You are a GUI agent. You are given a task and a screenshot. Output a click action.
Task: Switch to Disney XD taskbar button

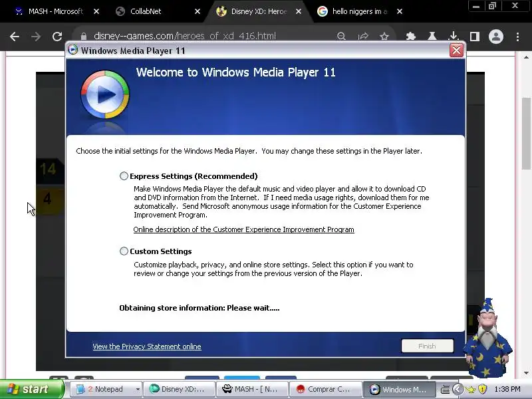[x=179, y=389]
